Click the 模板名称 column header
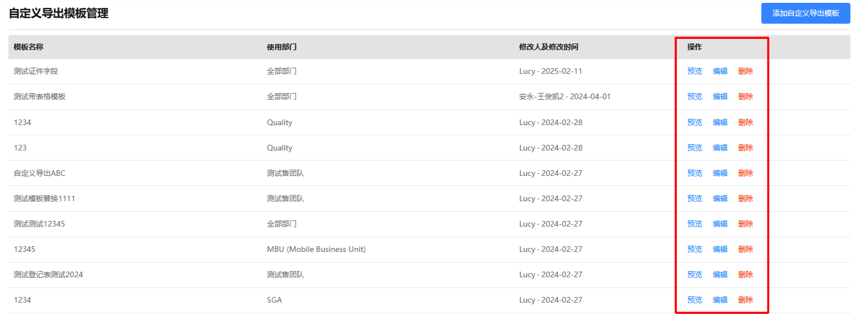 click(28, 47)
